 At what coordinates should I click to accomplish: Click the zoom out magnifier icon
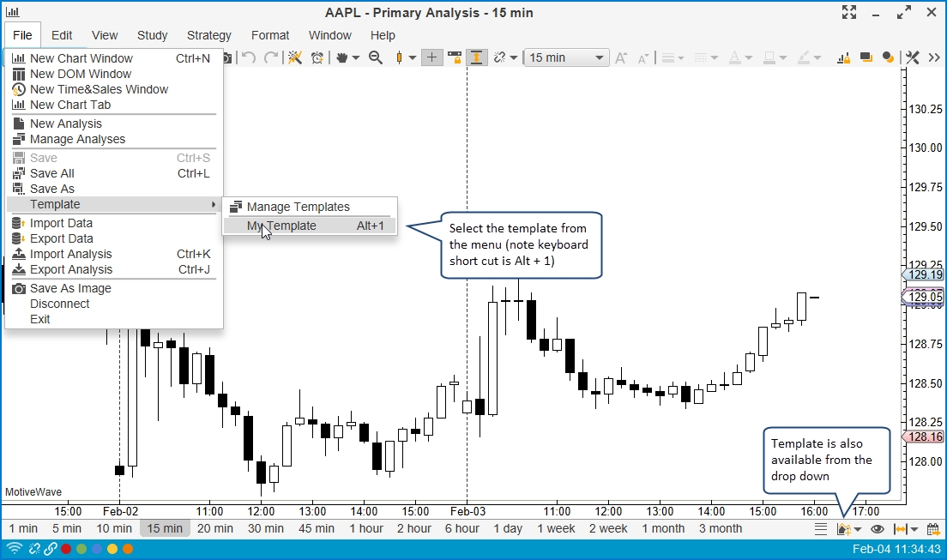coord(376,57)
